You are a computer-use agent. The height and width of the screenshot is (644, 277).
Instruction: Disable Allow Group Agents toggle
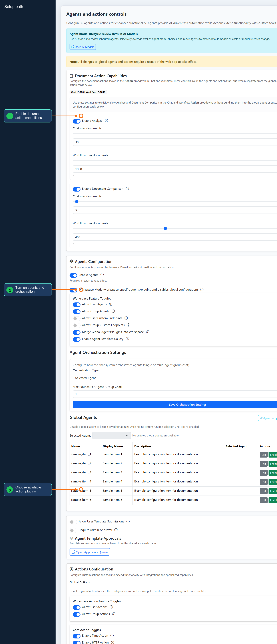76,312
